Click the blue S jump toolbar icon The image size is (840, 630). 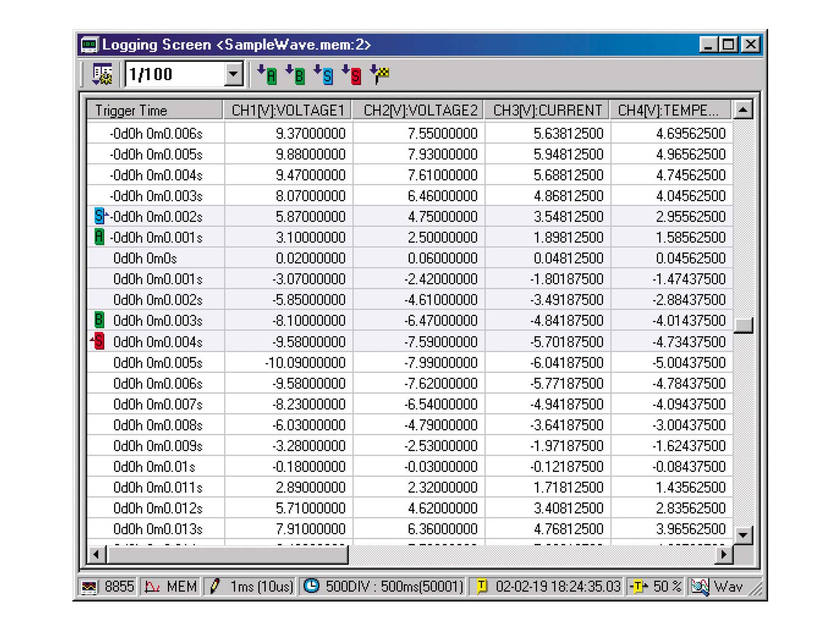[x=324, y=75]
